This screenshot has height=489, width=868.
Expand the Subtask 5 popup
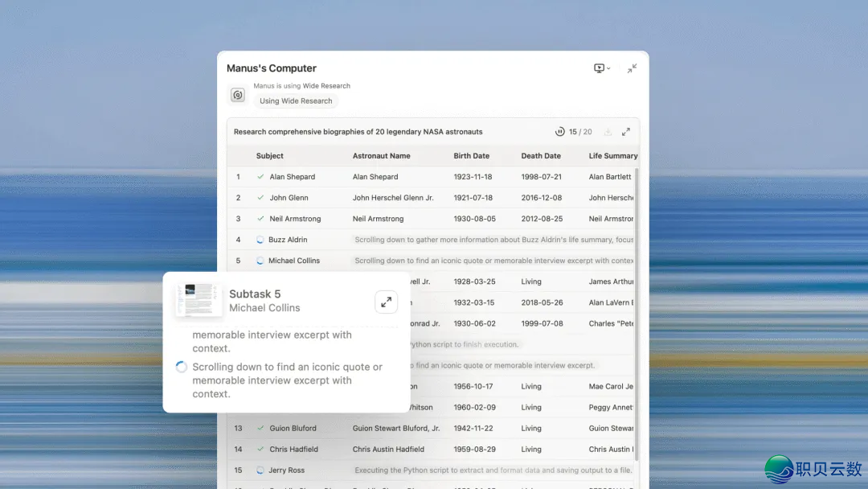coord(386,302)
